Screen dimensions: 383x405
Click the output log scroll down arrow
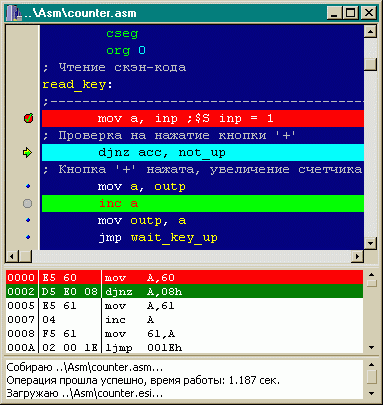[372, 394]
